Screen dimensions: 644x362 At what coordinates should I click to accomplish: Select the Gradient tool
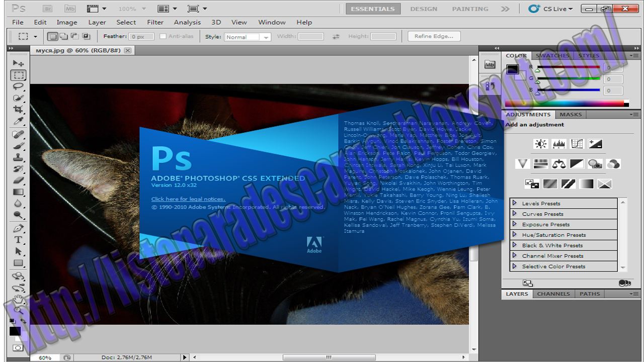coord(18,192)
